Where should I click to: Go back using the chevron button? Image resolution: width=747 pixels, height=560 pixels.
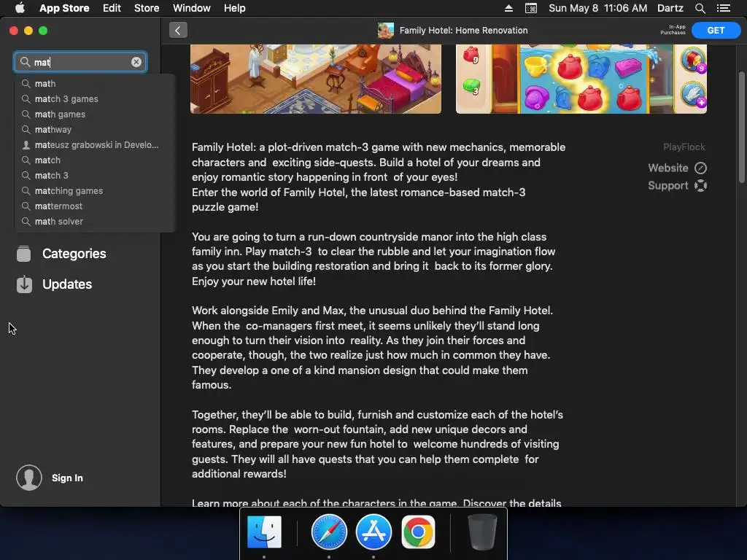pyautogui.click(x=178, y=31)
